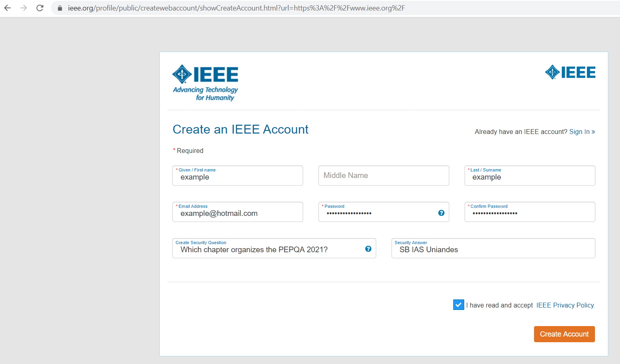Image resolution: width=620 pixels, height=364 pixels.
Task: Edit the Security Answer field
Action: tap(493, 248)
